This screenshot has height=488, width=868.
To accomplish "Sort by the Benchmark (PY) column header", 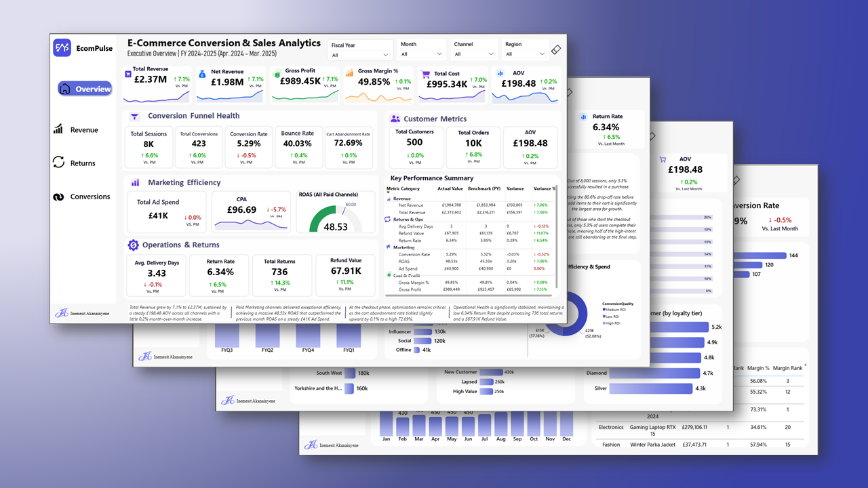I will [x=484, y=188].
